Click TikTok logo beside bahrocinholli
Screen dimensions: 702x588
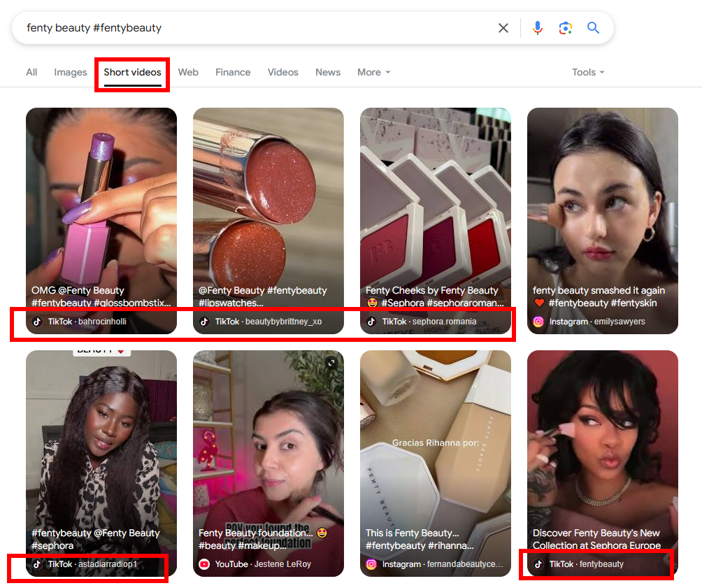[37, 322]
